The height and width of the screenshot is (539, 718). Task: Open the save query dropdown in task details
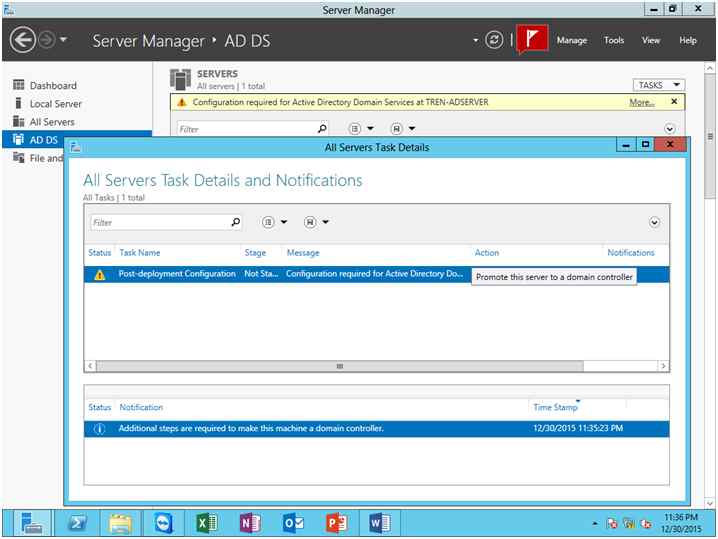(x=316, y=222)
